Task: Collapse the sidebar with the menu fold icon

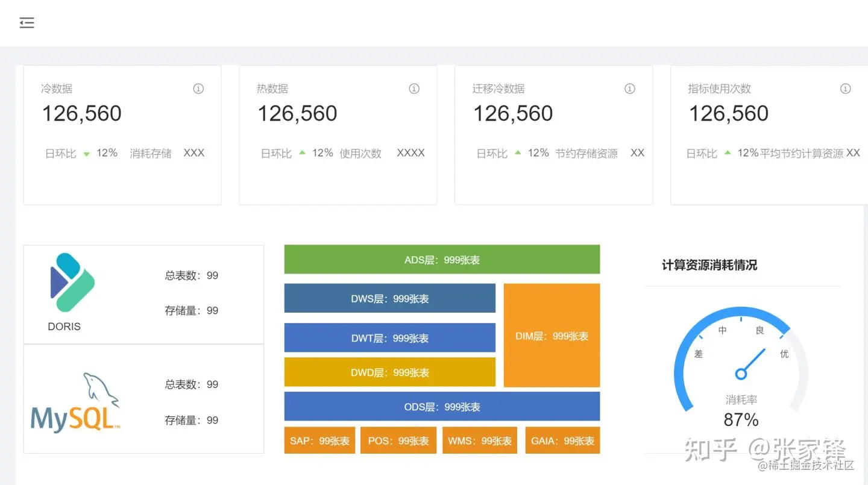Action: (27, 23)
